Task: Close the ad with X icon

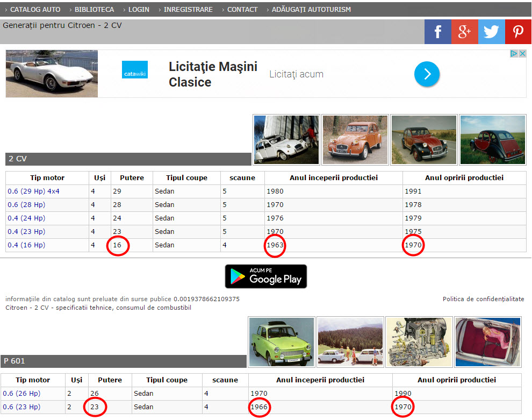Action: pos(522,54)
